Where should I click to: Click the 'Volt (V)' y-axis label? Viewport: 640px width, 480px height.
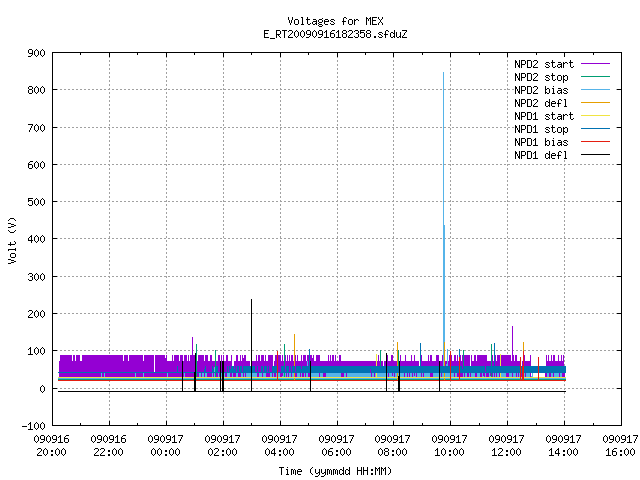click(12, 240)
